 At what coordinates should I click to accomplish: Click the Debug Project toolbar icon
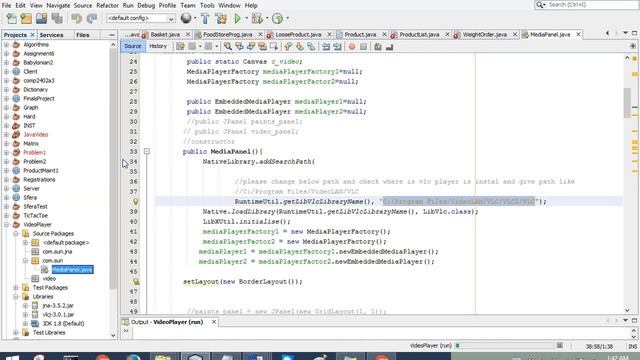coord(257,18)
